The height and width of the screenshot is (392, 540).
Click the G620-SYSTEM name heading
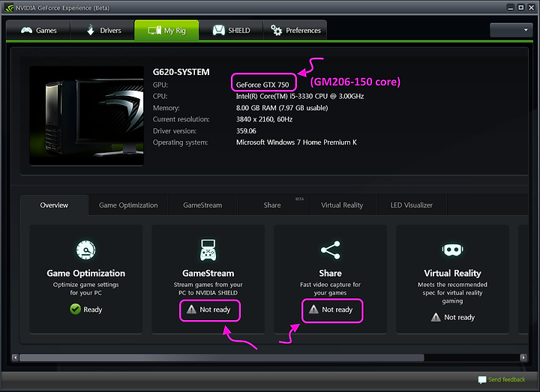(x=181, y=72)
